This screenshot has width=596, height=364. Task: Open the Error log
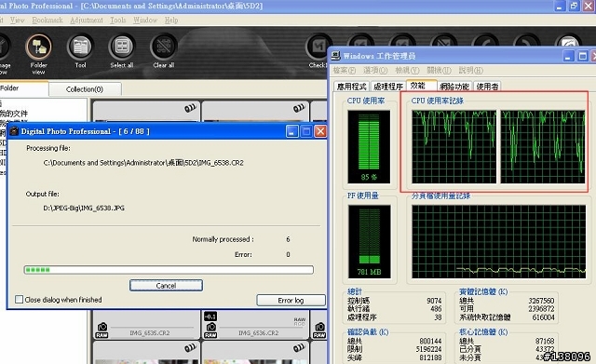291,300
